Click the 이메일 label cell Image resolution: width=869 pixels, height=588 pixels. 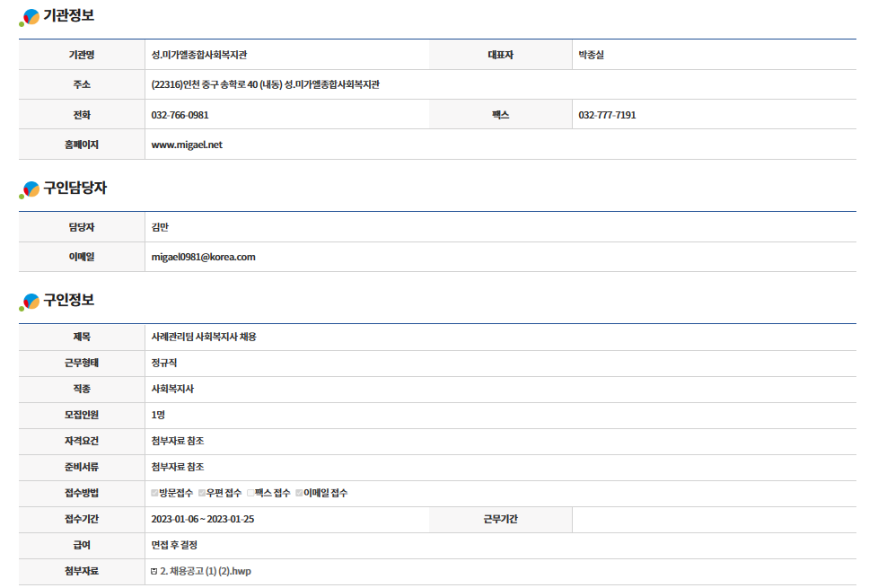[x=82, y=257]
